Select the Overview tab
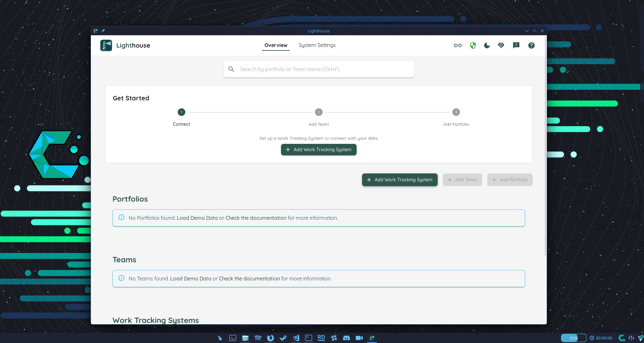This screenshot has width=644, height=343. (x=276, y=45)
